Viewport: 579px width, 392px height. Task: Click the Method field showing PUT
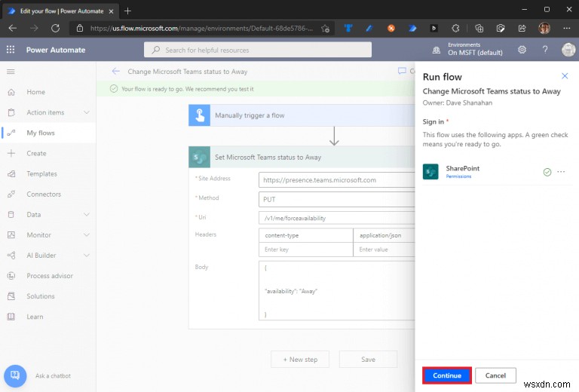pyautogui.click(x=337, y=199)
